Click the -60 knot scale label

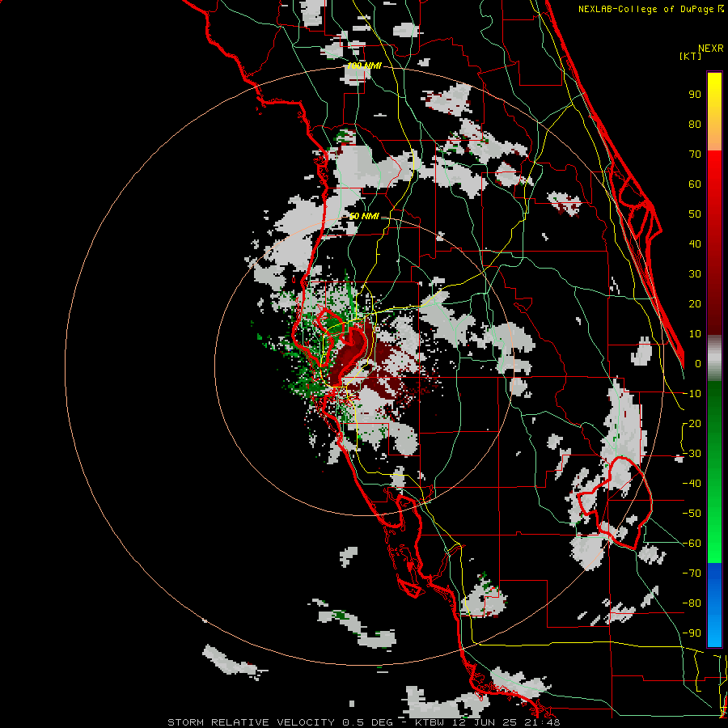692,544
